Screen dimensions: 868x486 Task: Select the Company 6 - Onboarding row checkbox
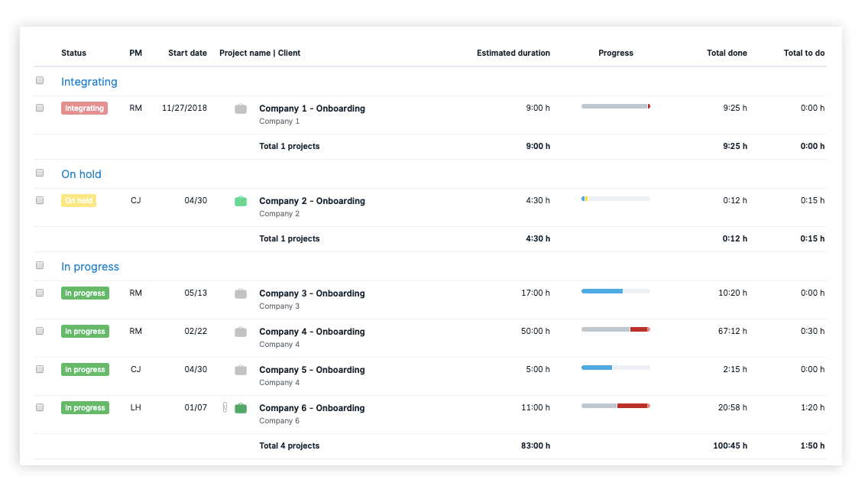40,407
